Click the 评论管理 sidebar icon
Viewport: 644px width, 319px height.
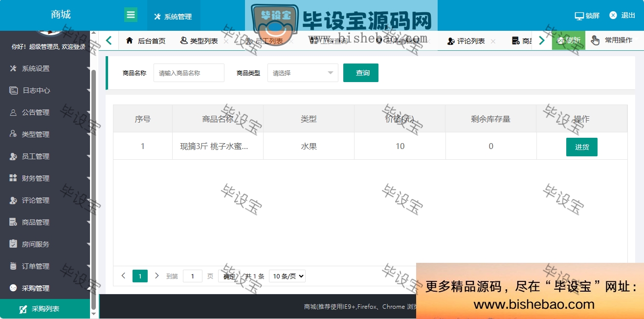(13, 200)
